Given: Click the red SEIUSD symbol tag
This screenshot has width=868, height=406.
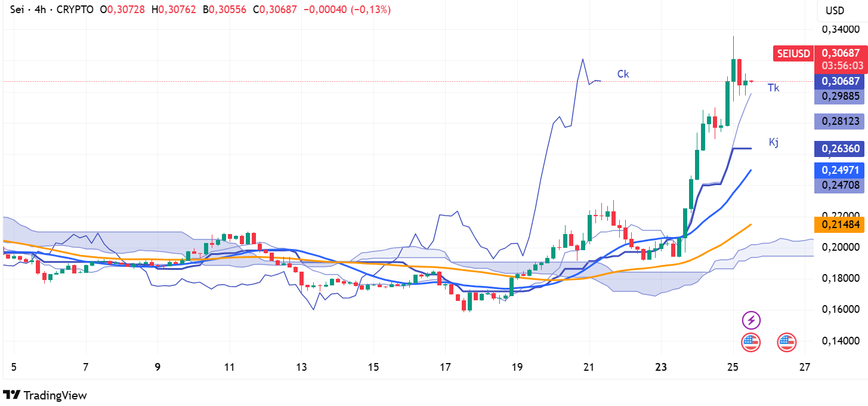Looking at the screenshot, I should coord(793,54).
